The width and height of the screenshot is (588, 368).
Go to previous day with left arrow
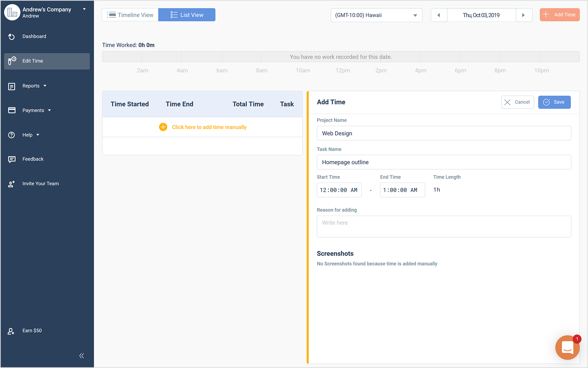pos(439,15)
